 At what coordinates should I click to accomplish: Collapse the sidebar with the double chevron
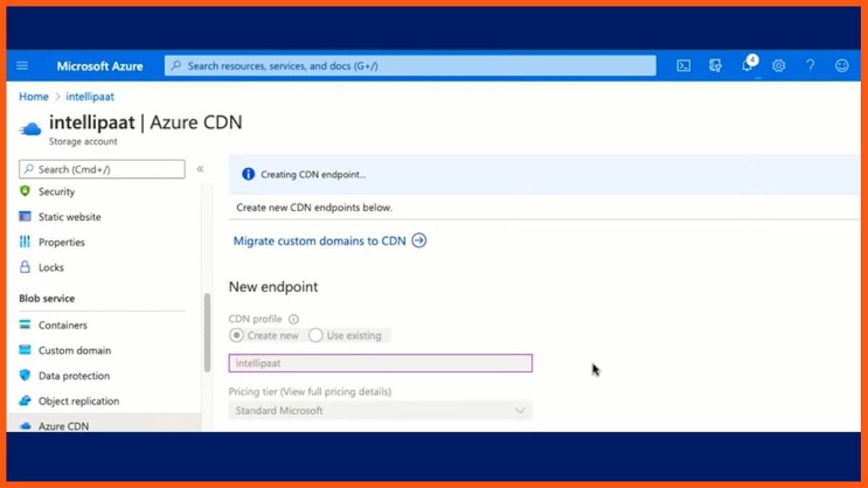pos(200,169)
